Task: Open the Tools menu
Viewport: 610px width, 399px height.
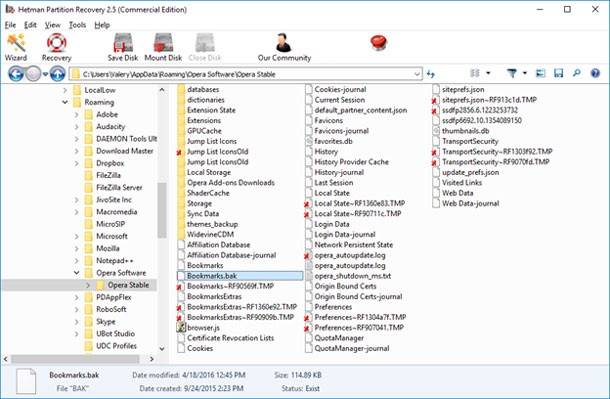Action: tap(77, 25)
